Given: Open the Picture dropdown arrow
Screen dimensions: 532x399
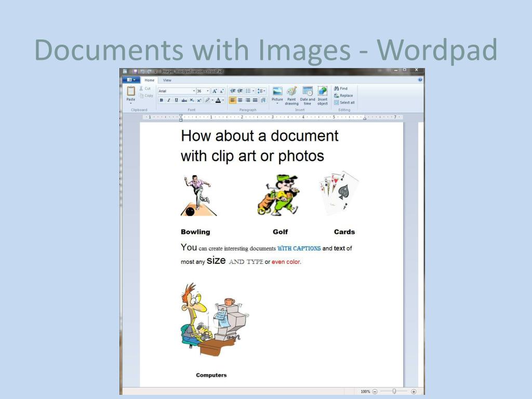Looking at the screenshot, I should [x=277, y=103].
